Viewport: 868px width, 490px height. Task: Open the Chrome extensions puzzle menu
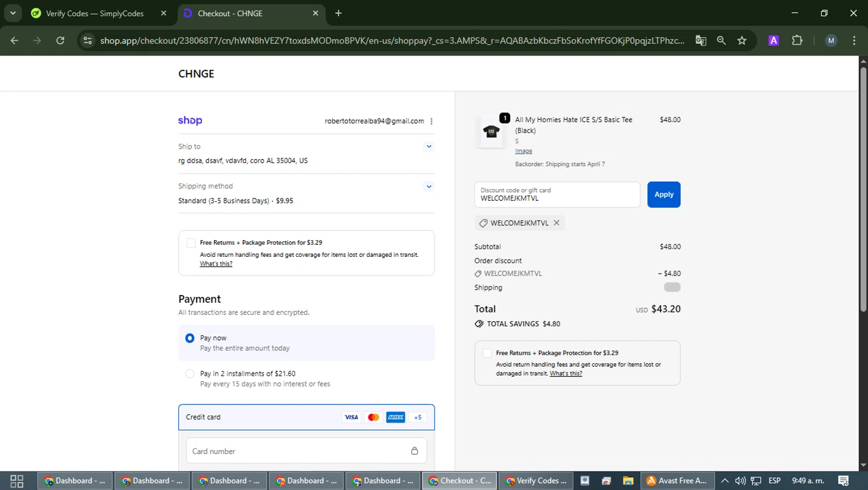[797, 40]
